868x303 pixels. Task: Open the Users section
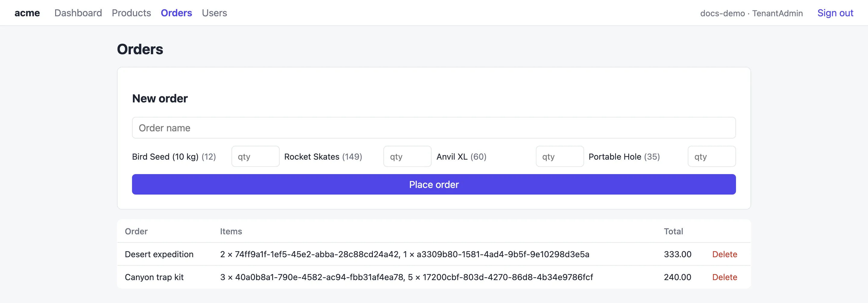[x=214, y=13]
